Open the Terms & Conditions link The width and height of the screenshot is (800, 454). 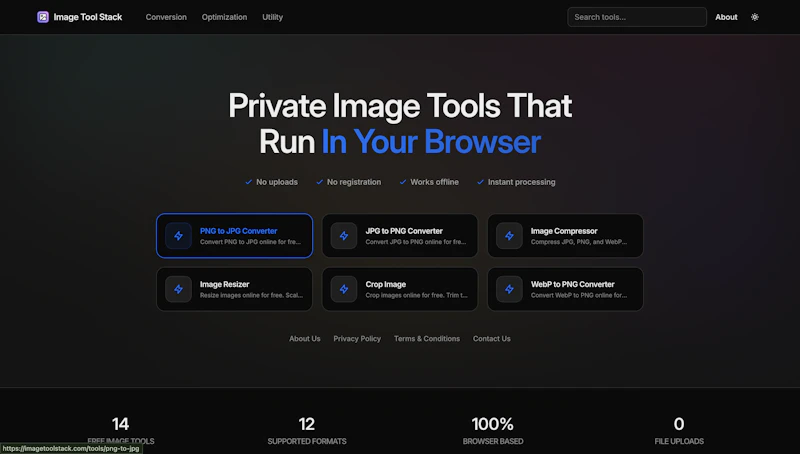pyautogui.click(x=427, y=339)
